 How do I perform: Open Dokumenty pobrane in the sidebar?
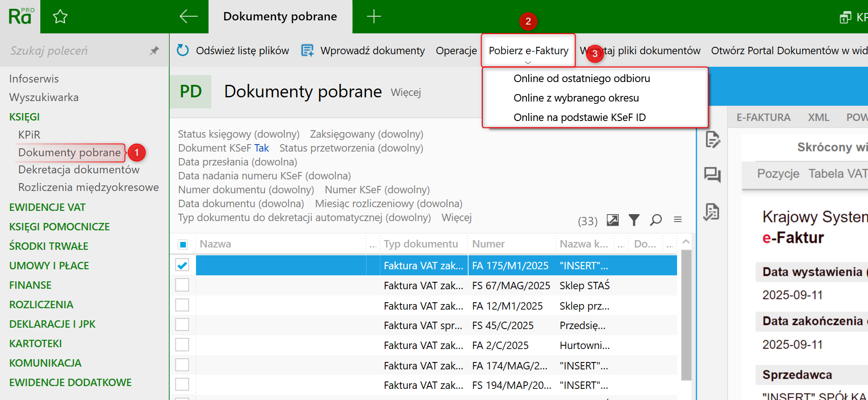[x=70, y=152]
